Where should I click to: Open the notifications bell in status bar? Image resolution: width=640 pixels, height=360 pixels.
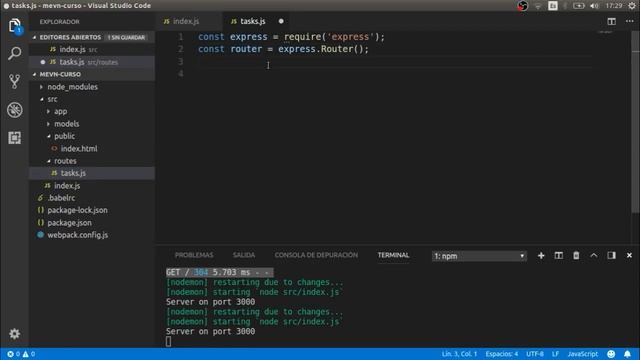coord(627,354)
